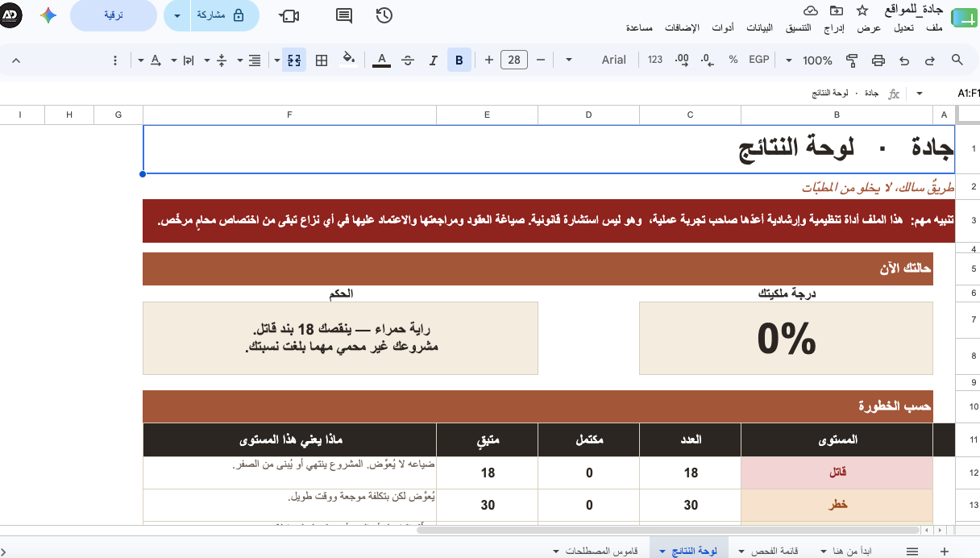This screenshot has height=558, width=980.
Task: Apply EGP currency format
Action: [759, 60]
